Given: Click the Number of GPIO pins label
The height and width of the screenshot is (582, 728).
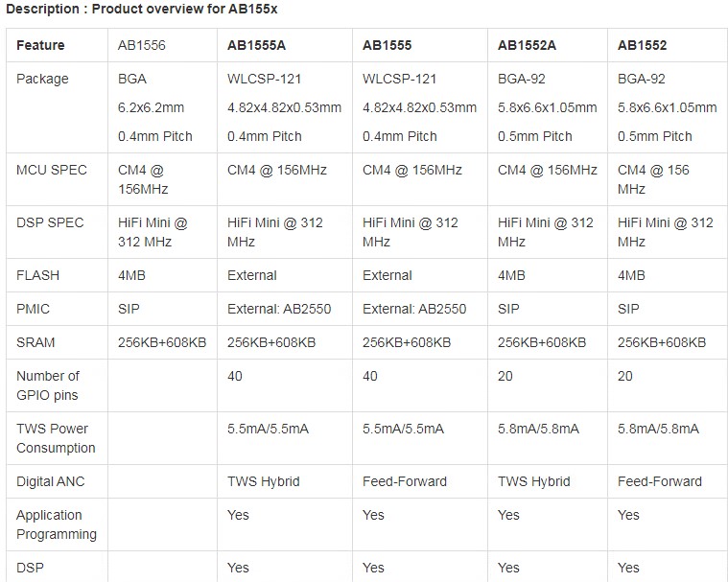Looking at the screenshot, I should coord(48,385).
